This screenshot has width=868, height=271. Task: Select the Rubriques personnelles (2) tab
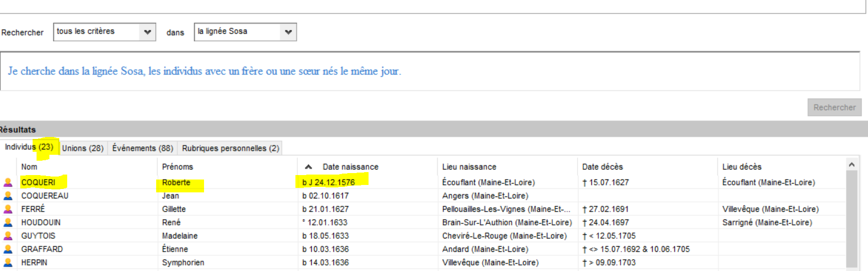230,148
